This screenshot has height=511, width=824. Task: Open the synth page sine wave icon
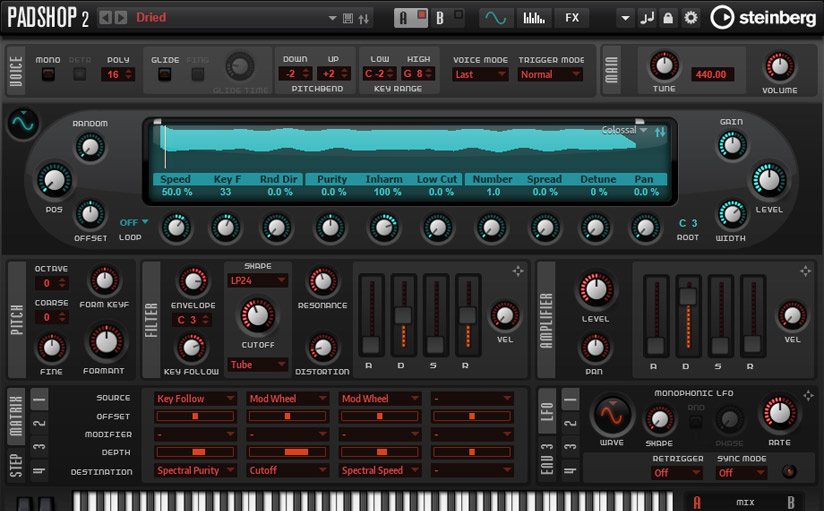click(x=496, y=18)
